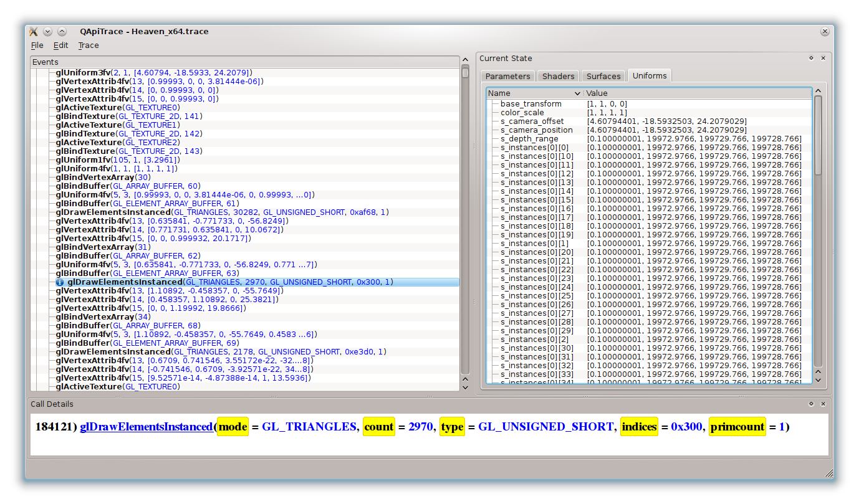859x504 pixels.
Task: Select the highlighted count = 2970 argument field
Action: tap(378, 426)
